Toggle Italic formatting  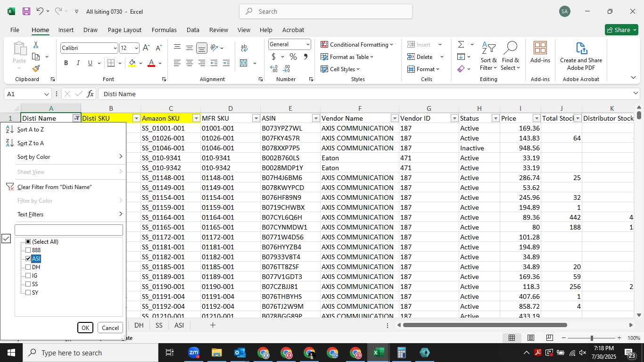(78, 63)
